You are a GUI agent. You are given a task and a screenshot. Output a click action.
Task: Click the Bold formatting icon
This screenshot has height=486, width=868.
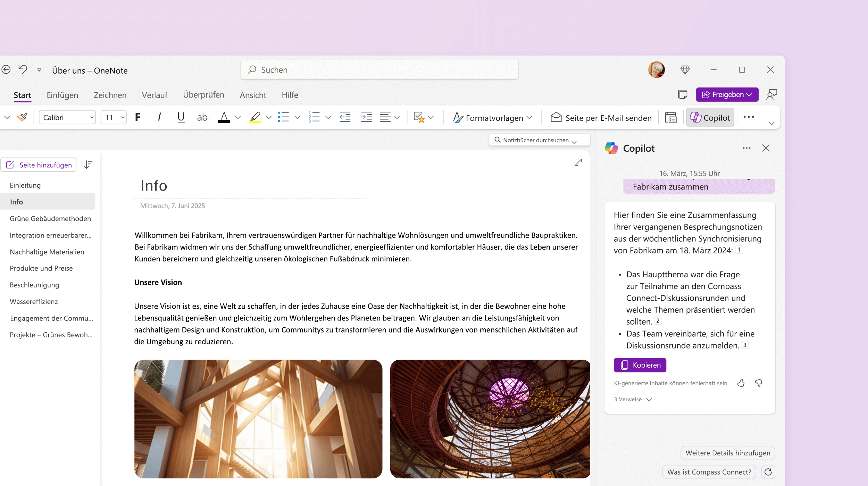click(137, 117)
